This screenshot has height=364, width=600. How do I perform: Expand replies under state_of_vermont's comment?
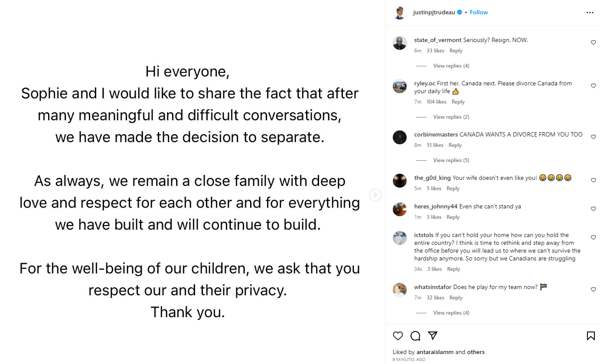[x=451, y=66]
